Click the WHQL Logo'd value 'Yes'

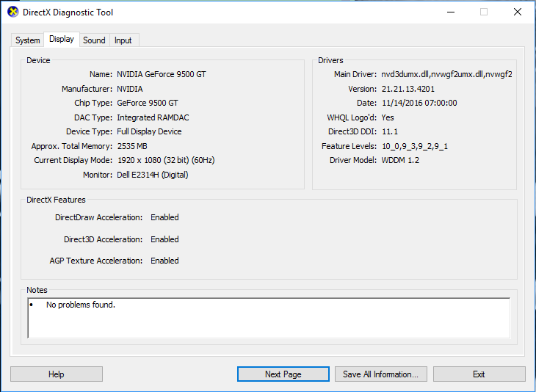coord(388,117)
